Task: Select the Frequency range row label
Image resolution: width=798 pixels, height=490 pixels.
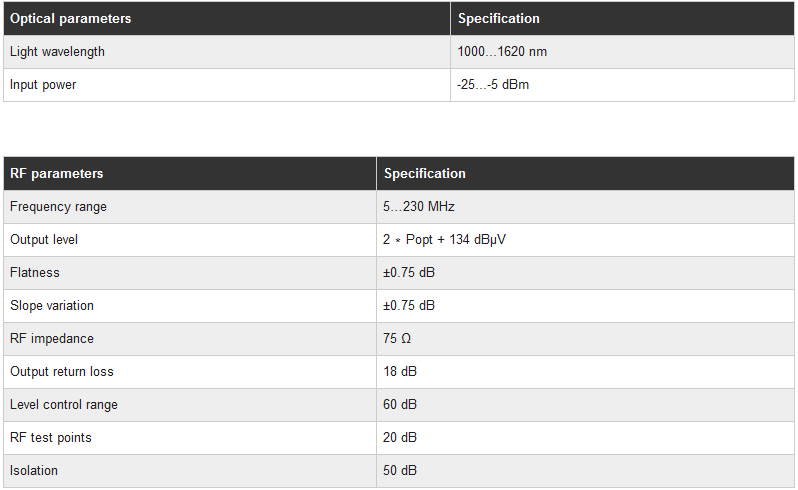Action: coord(58,207)
